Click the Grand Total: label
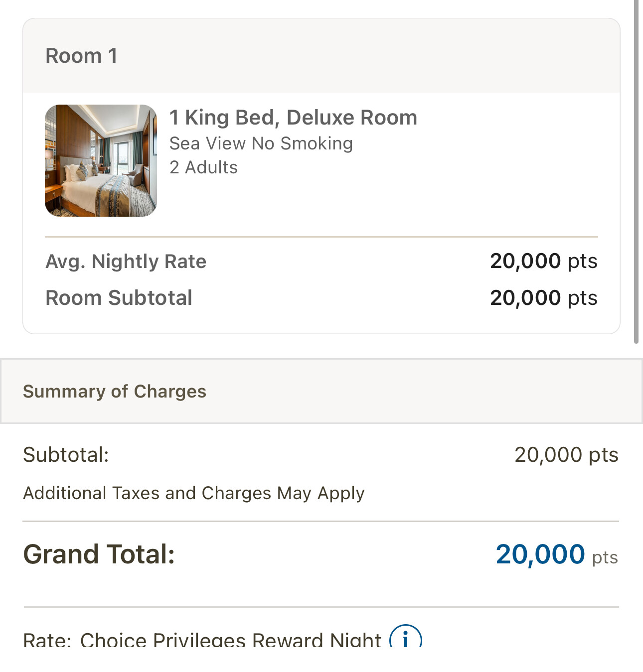The width and height of the screenshot is (643, 672). (99, 554)
